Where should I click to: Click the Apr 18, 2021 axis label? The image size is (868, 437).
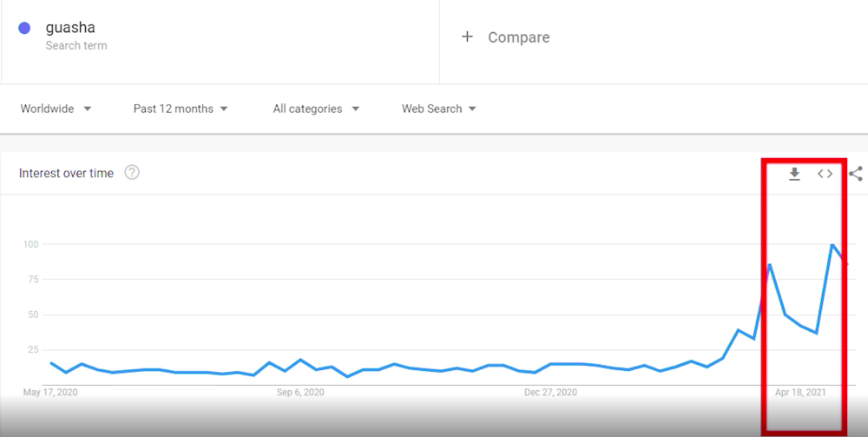[800, 392]
